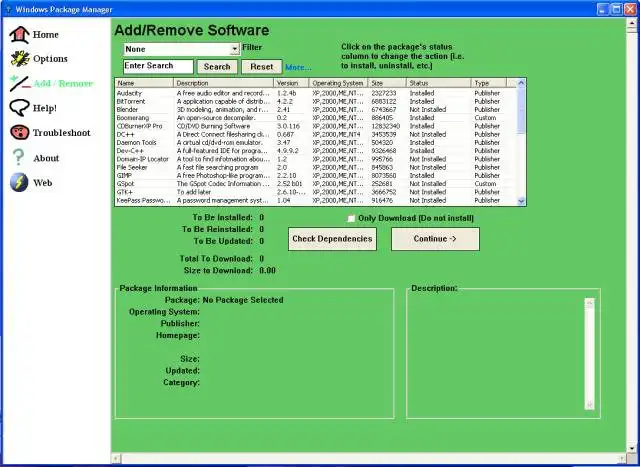The width and height of the screenshot is (640, 467).
Task: Select Add / Remove sidebar label
Action: pos(63,83)
